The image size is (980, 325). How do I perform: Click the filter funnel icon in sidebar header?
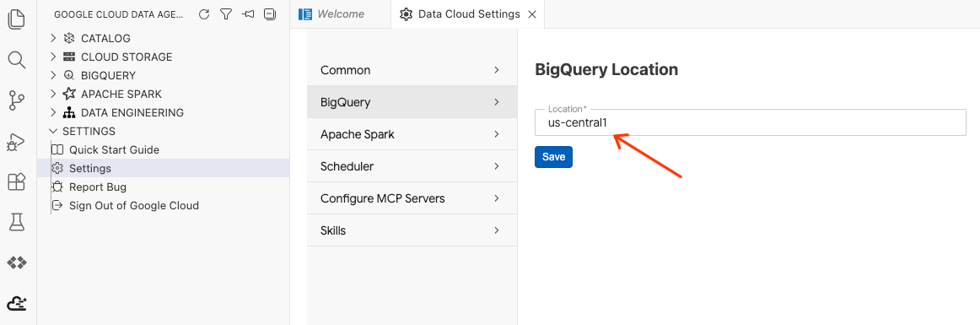(226, 14)
